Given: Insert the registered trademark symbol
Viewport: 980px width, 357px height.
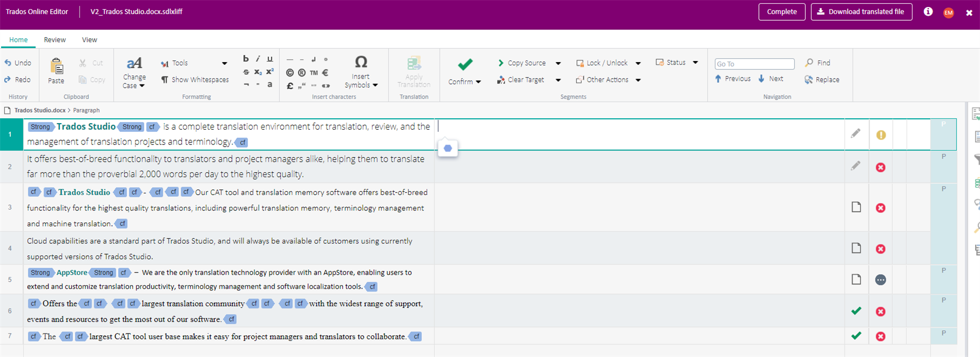Looking at the screenshot, I should (x=302, y=72).
